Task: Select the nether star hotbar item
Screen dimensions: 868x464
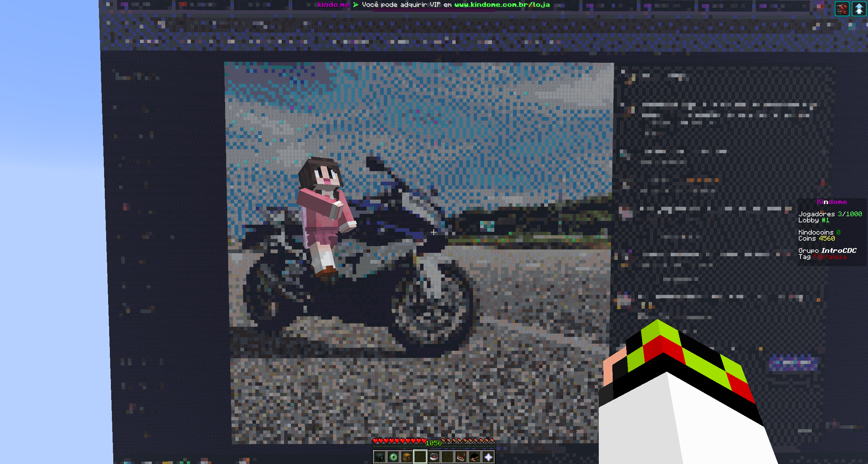Action: click(x=488, y=457)
